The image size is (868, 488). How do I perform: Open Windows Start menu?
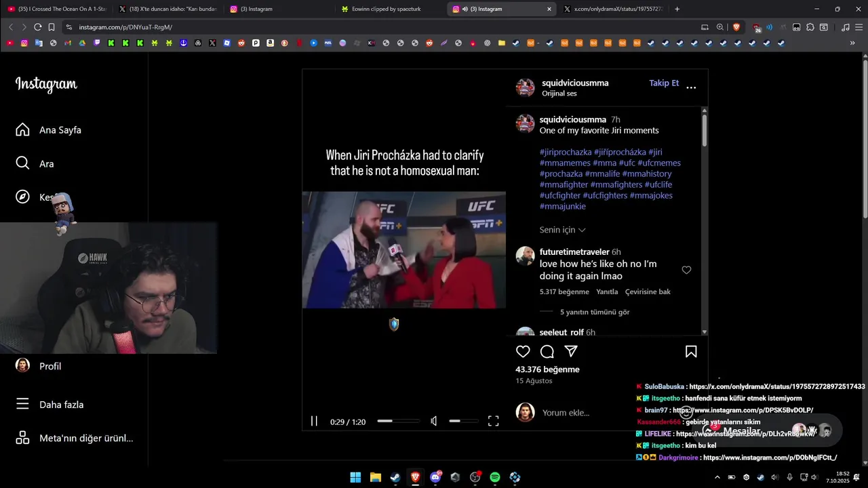[x=355, y=477]
